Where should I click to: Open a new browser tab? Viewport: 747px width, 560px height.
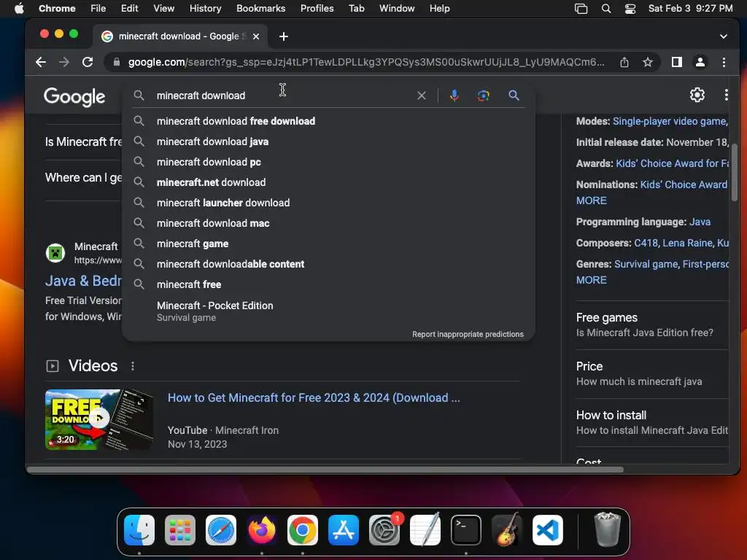click(x=284, y=36)
